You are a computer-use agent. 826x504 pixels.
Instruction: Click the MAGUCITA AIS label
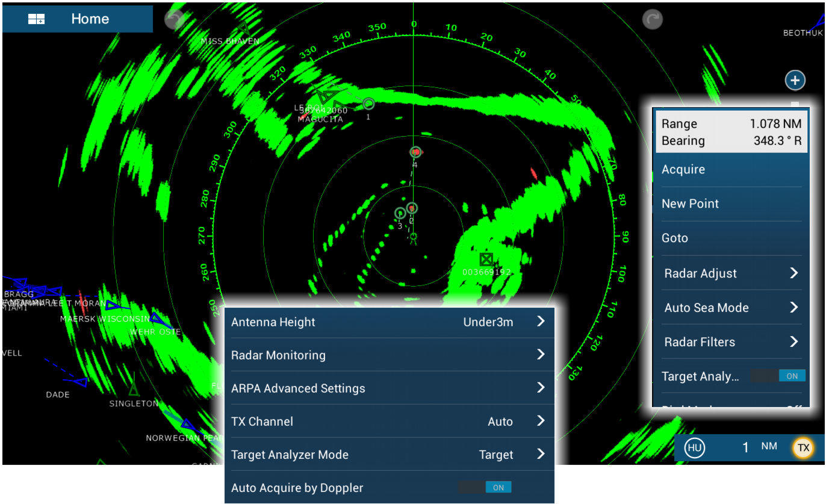(x=320, y=119)
